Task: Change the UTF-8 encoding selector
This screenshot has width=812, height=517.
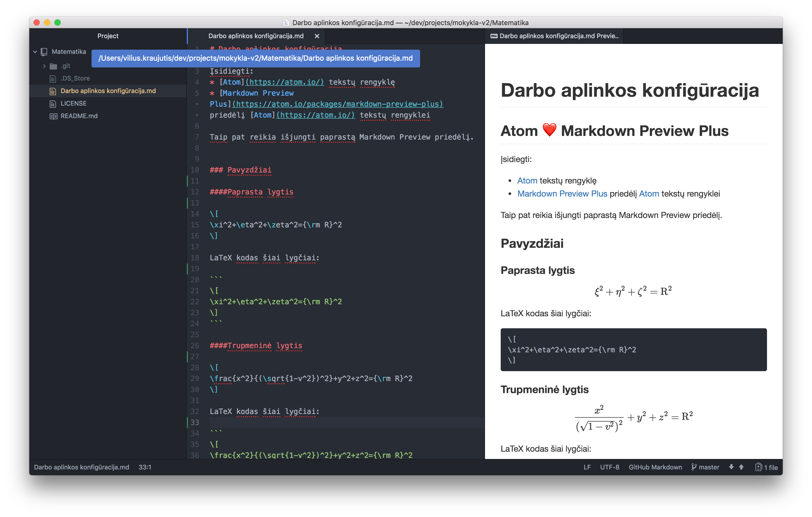Action: pos(609,467)
